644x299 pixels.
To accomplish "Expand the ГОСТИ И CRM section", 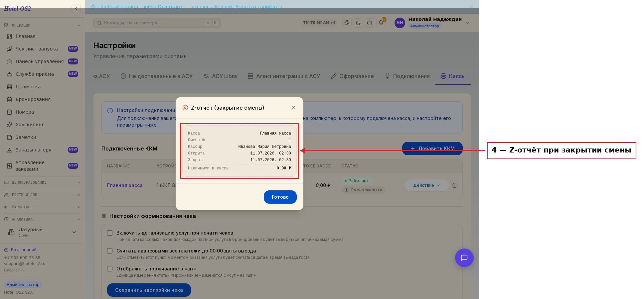I will (42, 195).
